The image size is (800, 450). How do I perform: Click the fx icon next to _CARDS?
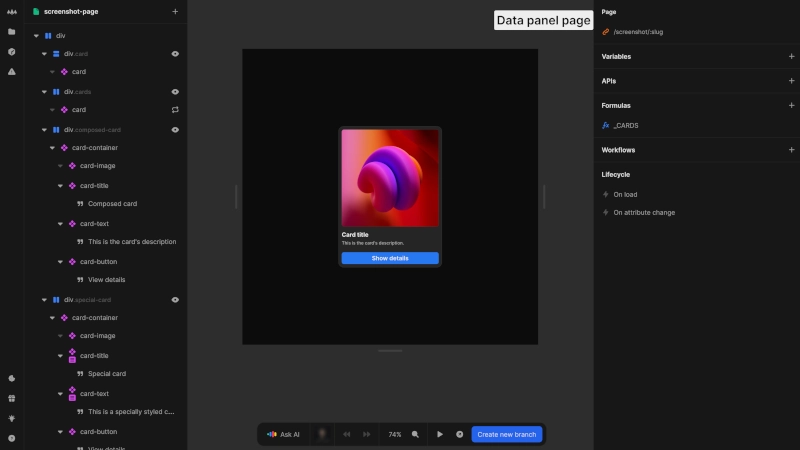click(x=606, y=125)
